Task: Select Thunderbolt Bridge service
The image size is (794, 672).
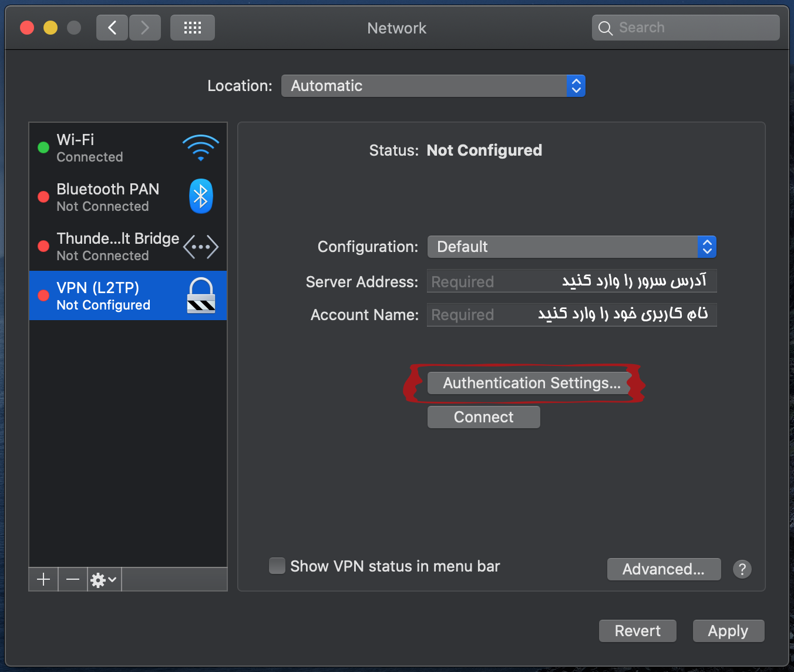Action: tap(128, 246)
